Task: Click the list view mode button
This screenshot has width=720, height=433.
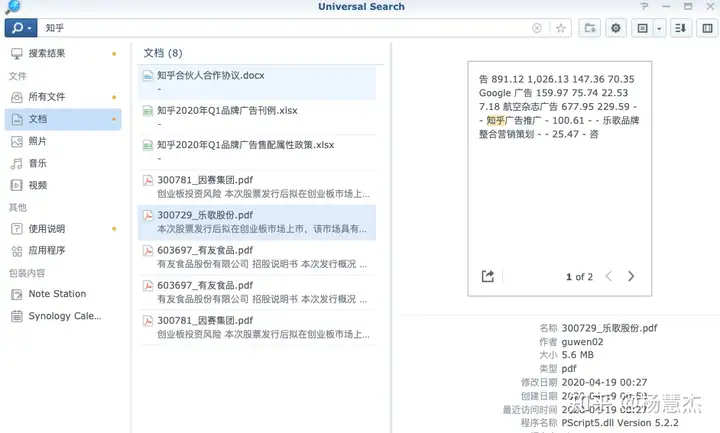Action: click(642, 28)
